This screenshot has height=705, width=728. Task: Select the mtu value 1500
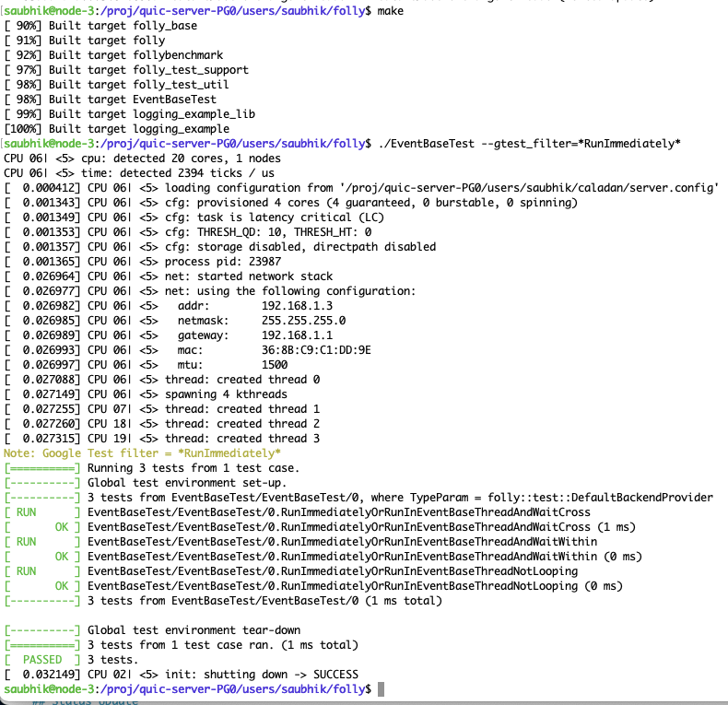coord(275,365)
